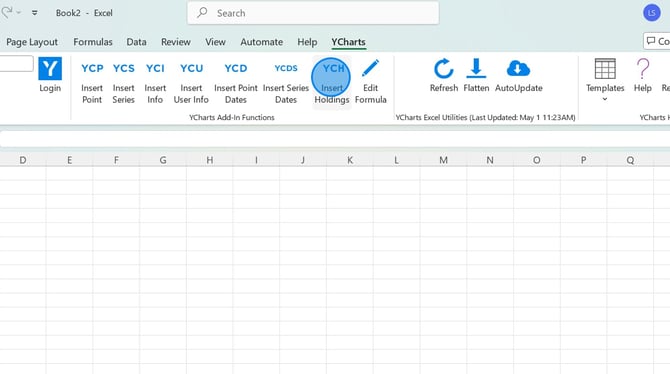Select column H header
Image resolution: width=670 pixels, height=374 pixels.
pyautogui.click(x=209, y=160)
